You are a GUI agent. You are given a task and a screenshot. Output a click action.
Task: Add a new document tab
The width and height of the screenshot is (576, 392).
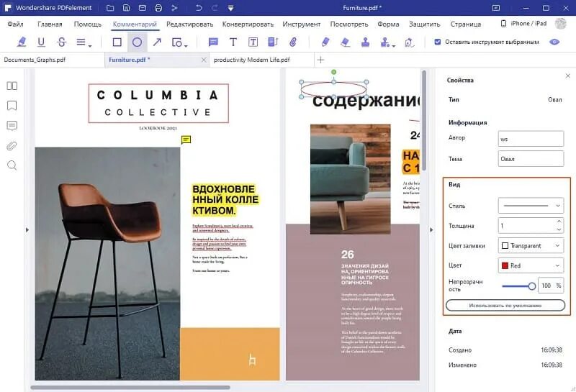click(320, 60)
